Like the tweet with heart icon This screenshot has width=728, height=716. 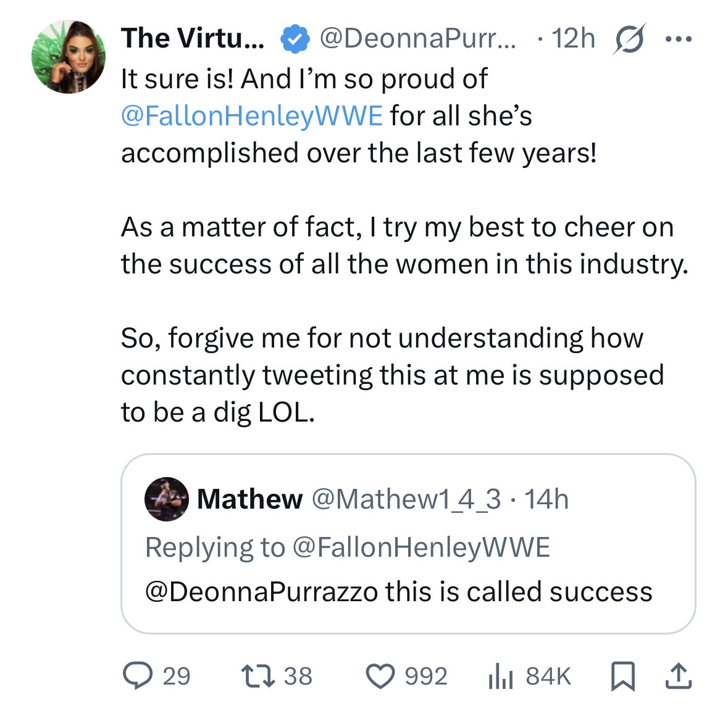380,676
